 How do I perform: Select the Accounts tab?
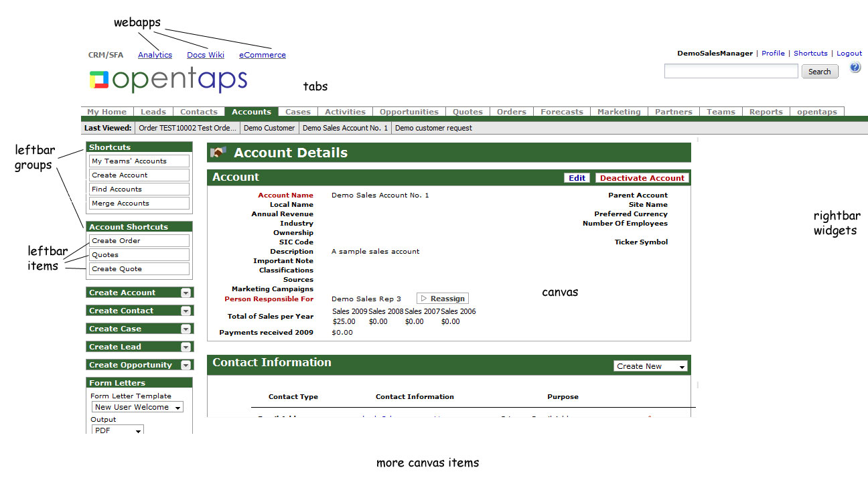[x=251, y=112]
